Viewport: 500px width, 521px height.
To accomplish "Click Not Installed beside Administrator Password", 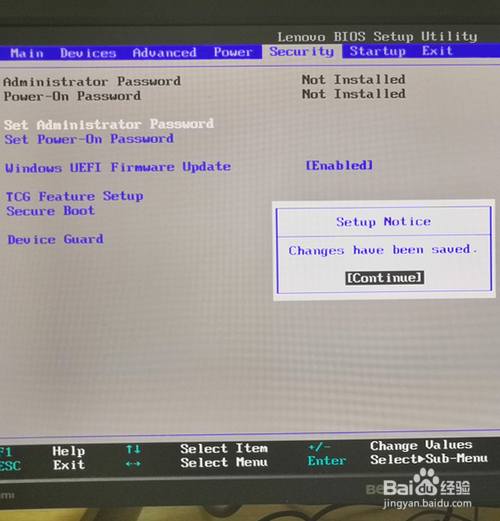I will (354, 80).
